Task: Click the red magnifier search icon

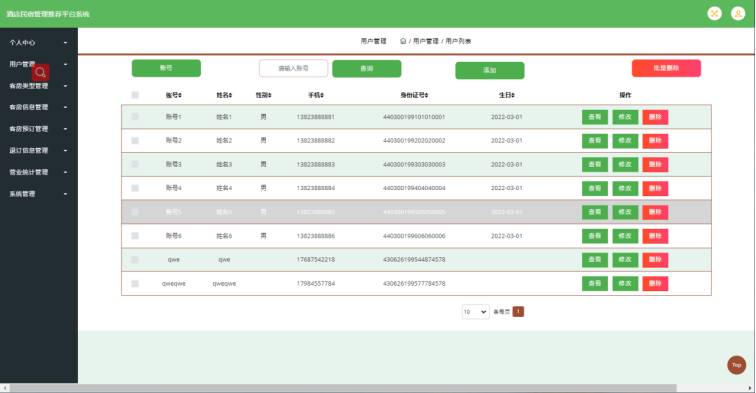Action: tap(40, 72)
